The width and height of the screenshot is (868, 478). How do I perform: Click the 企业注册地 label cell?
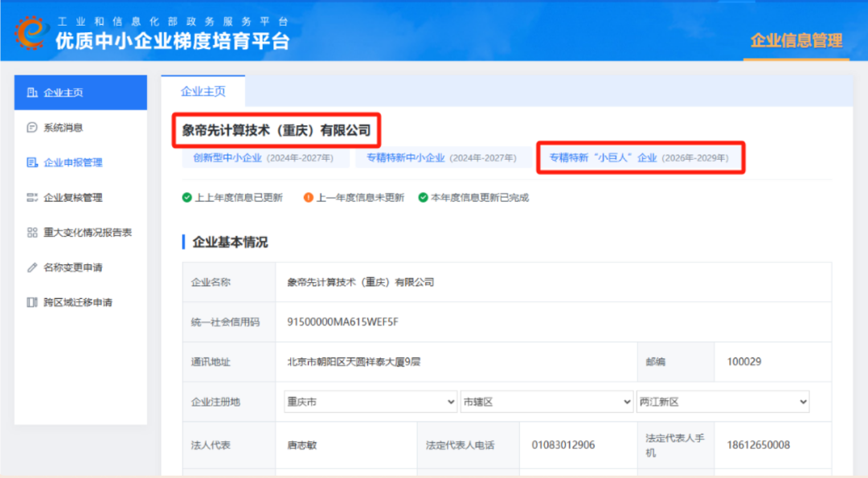[x=229, y=402]
